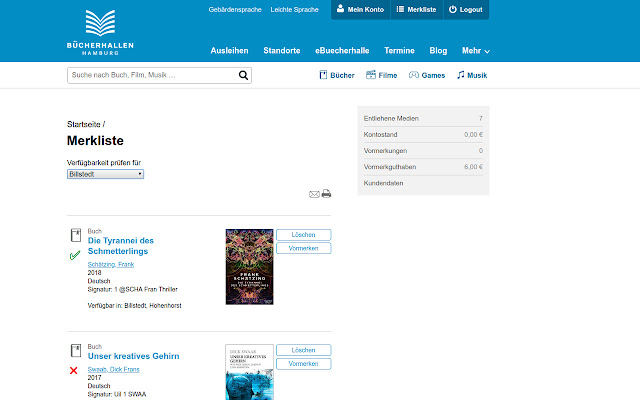640x400 pixels.
Task: Open the Games category
Action: (x=427, y=75)
